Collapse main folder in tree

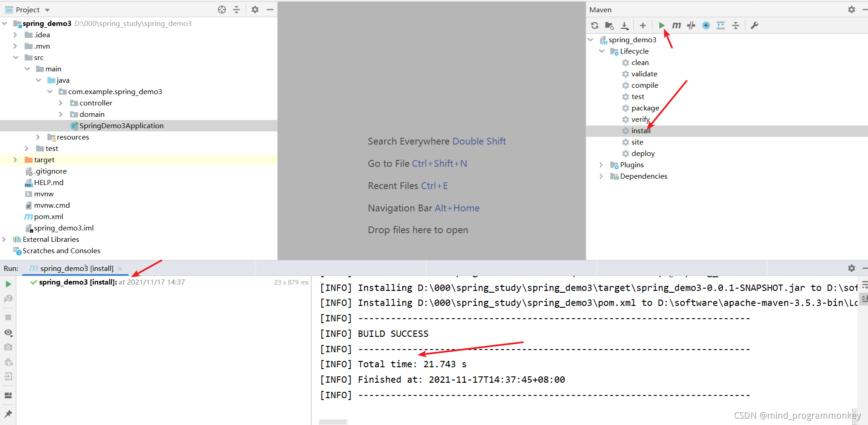click(27, 69)
